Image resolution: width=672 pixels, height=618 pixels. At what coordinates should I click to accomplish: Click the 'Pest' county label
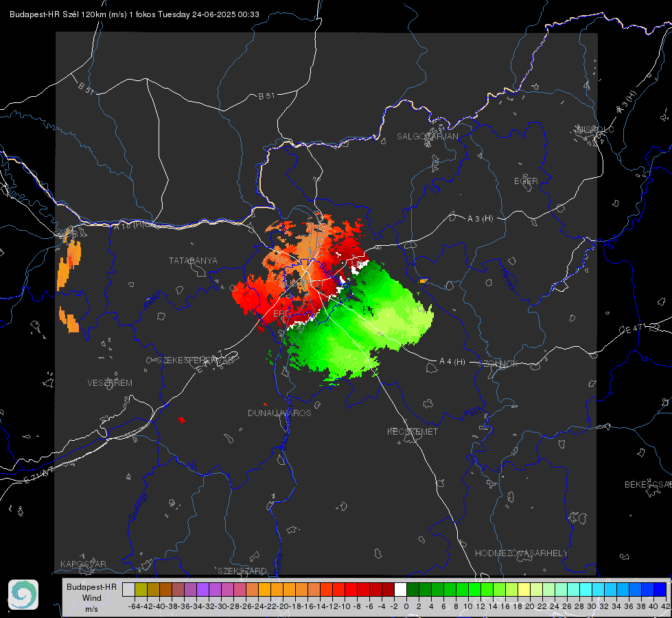coord(472,413)
